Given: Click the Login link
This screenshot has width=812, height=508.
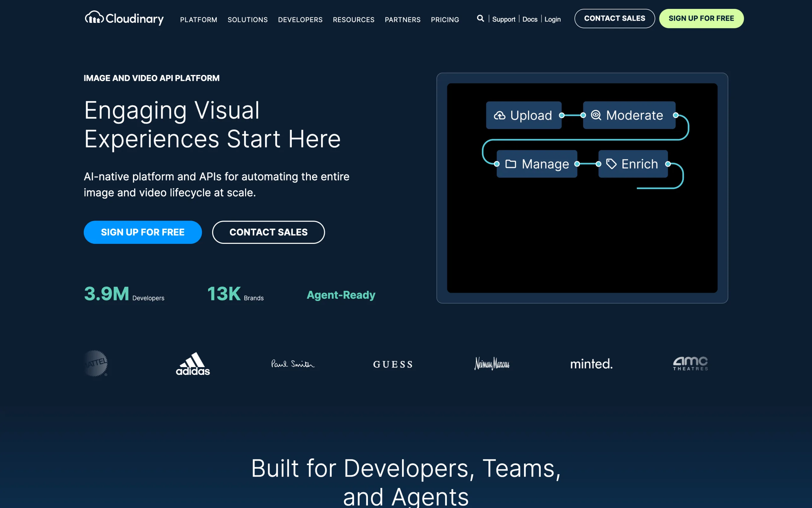Looking at the screenshot, I should (x=552, y=19).
